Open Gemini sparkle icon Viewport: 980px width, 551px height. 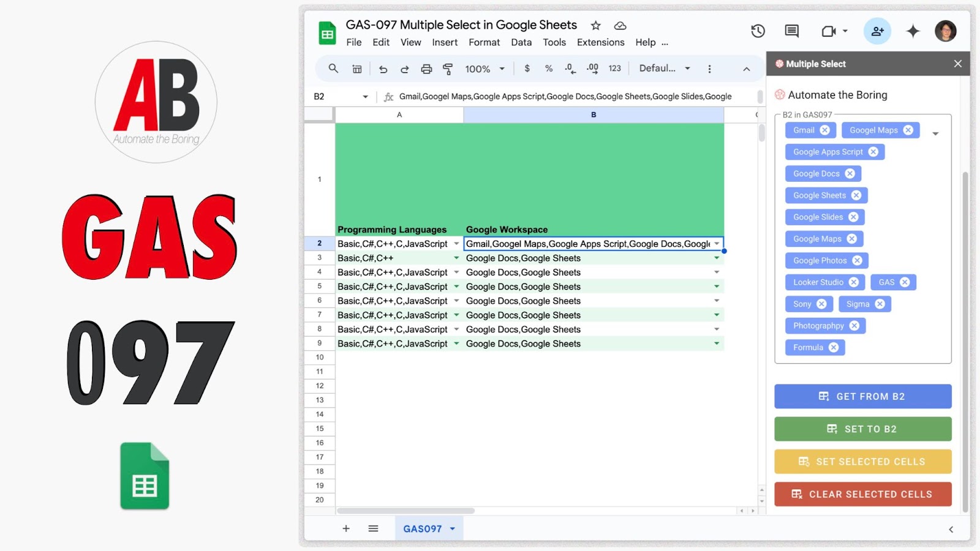click(913, 31)
